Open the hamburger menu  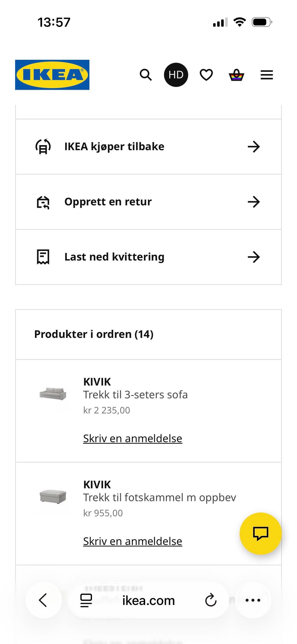click(267, 75)
